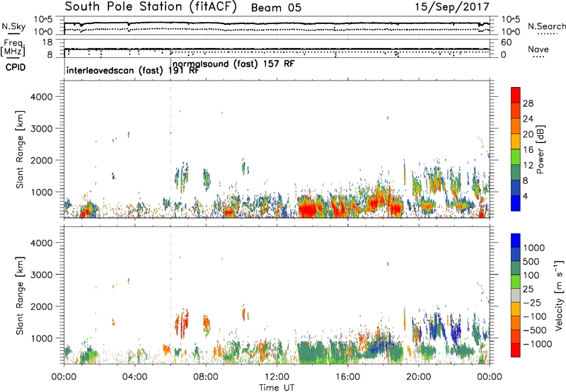566x392 pixels.
Task: Click the 'Time UT' axis label
Action: pos(277,388)
